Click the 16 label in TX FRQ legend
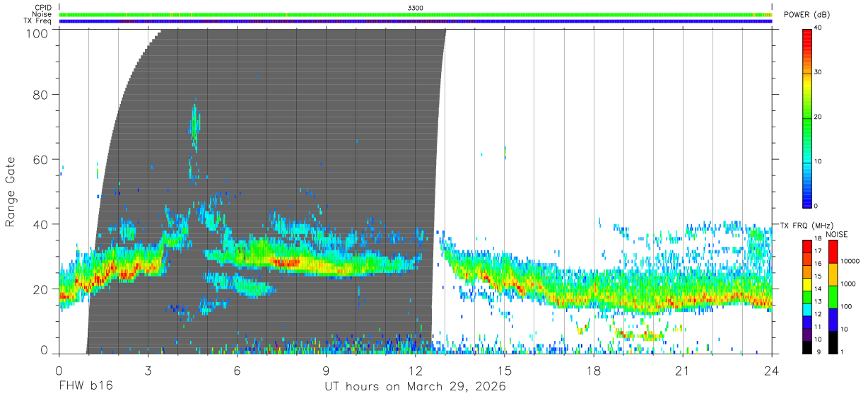This screenshot has width=868, height=401. click(x=819, y=263)
